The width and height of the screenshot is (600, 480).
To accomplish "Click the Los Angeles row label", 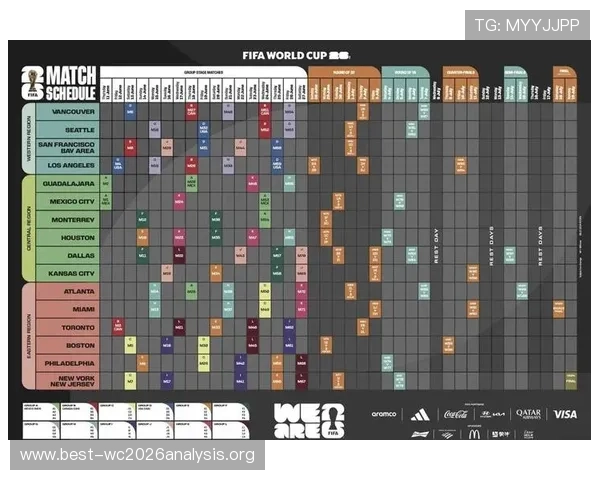I will [68, 165].
